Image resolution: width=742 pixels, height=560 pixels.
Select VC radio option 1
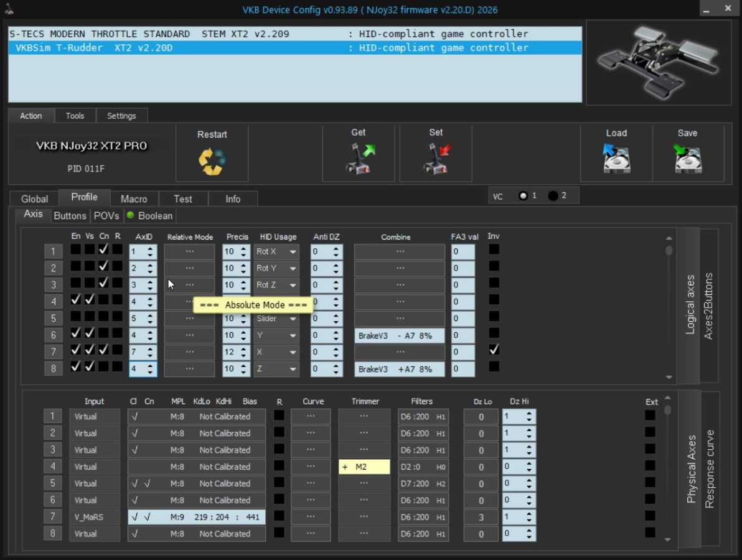coord(523,196)
